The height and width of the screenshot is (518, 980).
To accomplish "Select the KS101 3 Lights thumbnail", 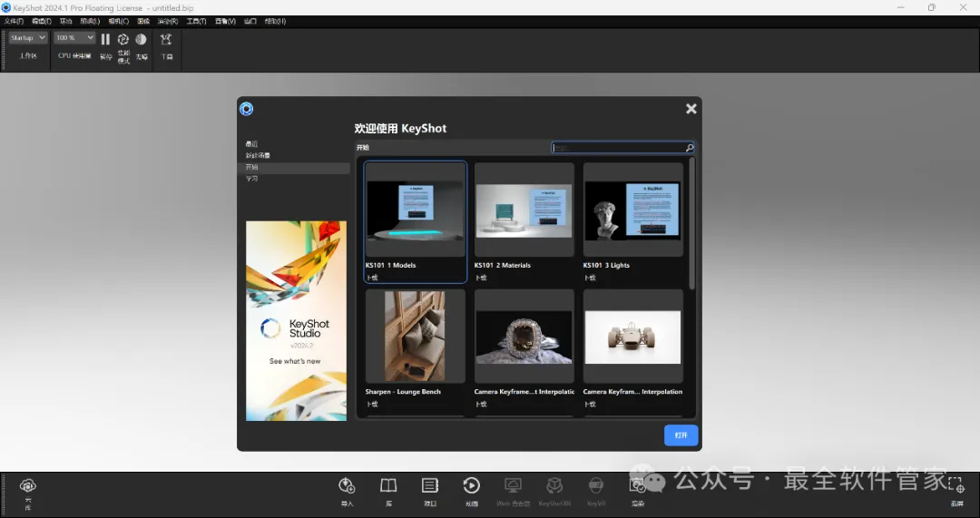I will [x=632, y=210].
